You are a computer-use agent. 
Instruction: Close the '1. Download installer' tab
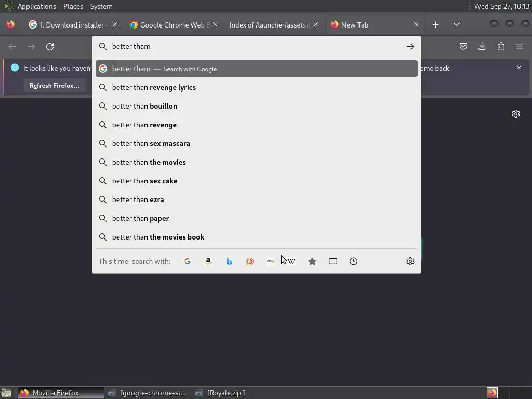[115, 25]
